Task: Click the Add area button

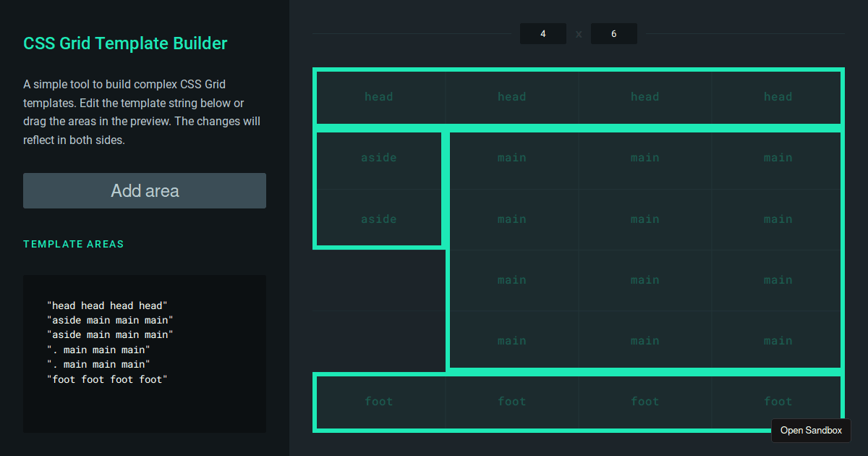Action: tap(144, 190)
